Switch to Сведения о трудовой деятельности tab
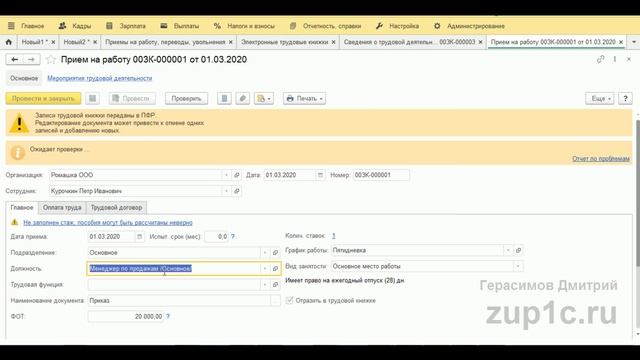Viewport: 640px width, 360px height. click(409, 42)
